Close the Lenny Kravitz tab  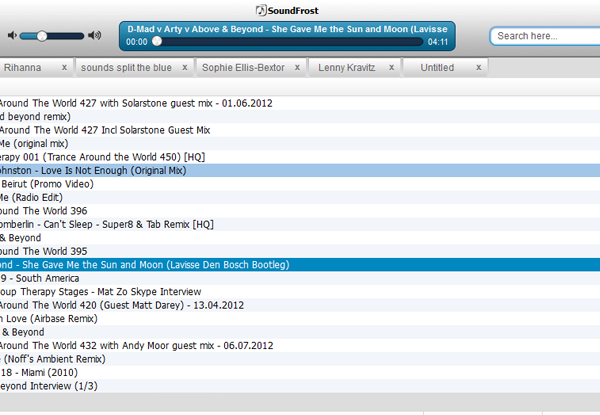coord(391,67)
